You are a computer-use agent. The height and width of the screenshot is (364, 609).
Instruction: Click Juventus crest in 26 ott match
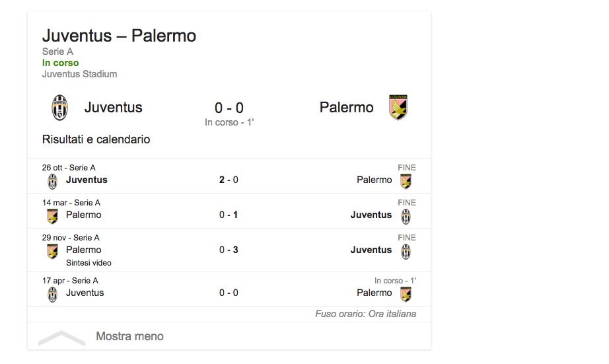pos(52,181)
